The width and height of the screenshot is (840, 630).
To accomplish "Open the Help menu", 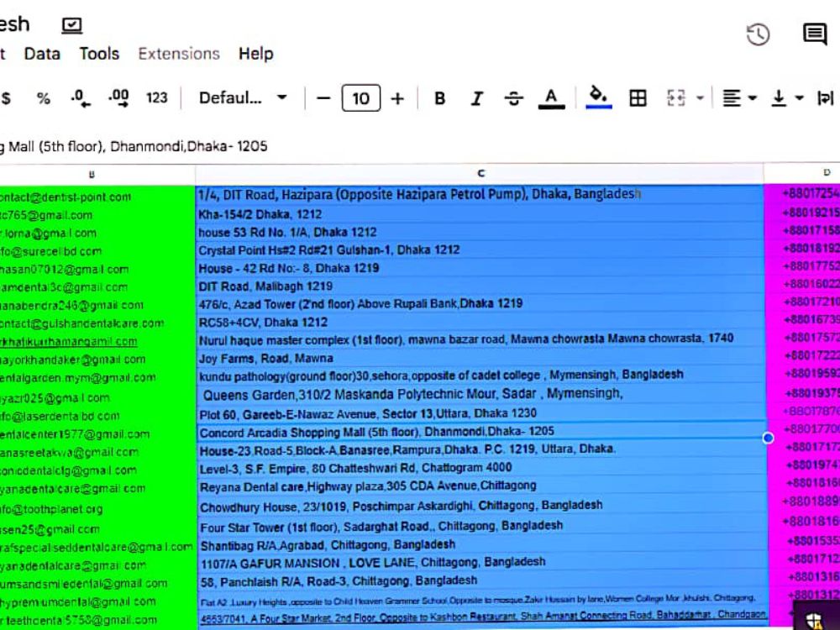I will point(256,54).
